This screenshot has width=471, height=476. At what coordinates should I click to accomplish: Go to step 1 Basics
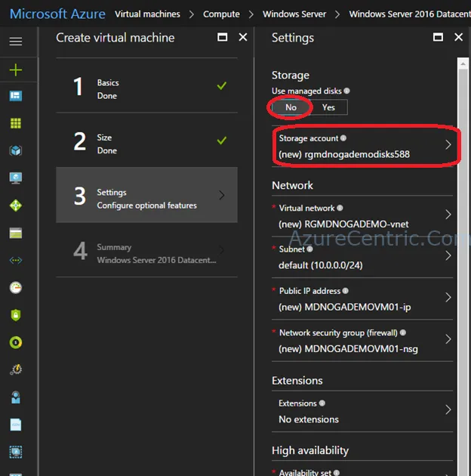pyautogui.click(x=146, y=86)
